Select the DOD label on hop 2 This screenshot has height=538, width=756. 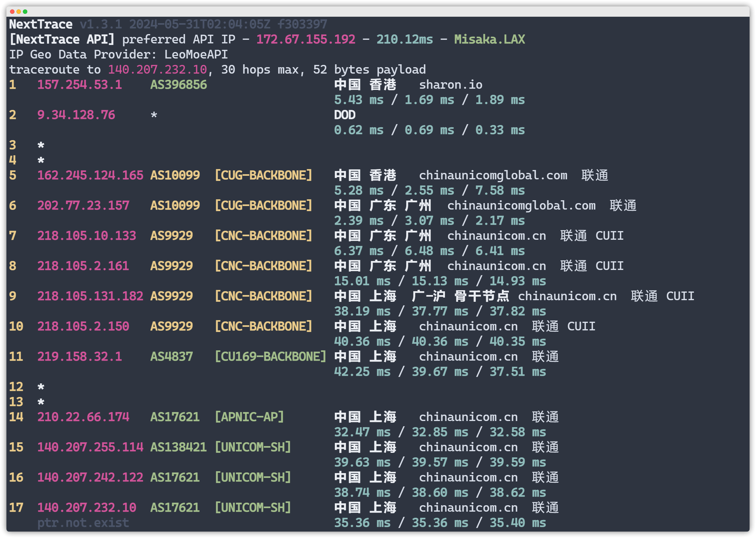coord(345,115)
